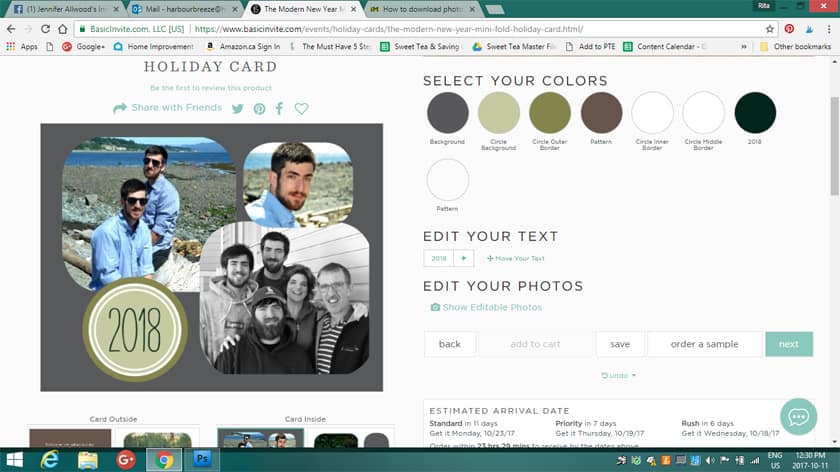The height and width of the screenshot is (472, 840).
Task: Share the card on Facebook
Action: point(279,109)
